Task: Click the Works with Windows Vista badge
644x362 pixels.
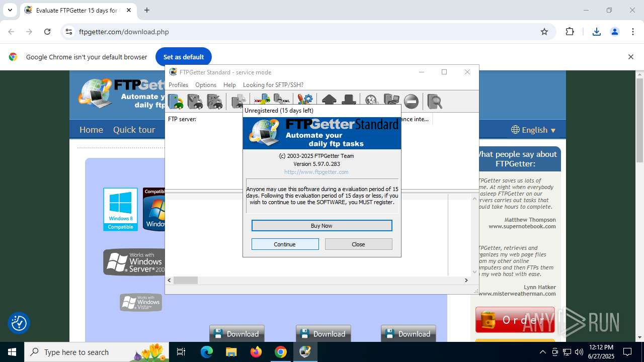Action: [141, 302]
